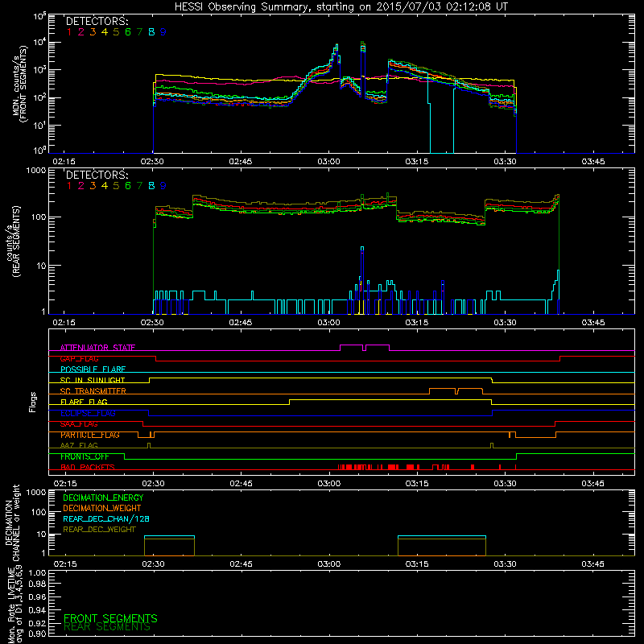Click the FRONT SEGMENTS livetime legend text
Screen dimensions: 644x644
110,618
